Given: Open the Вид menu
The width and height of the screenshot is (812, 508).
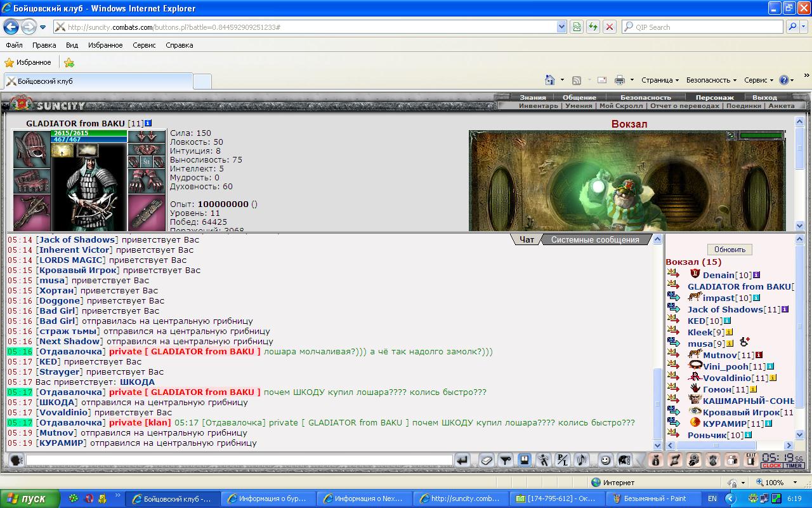Looking at the screenshot, I should tap(72, 45).
